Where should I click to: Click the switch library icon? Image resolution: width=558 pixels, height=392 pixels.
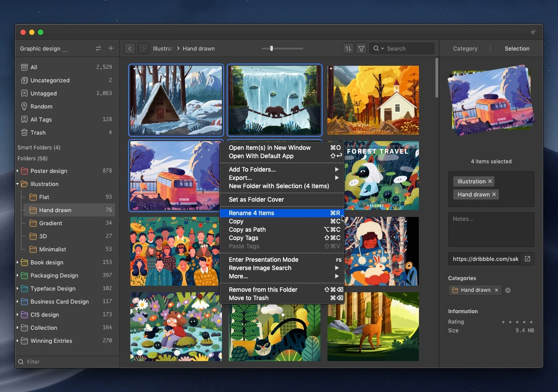tap(98, 48)
